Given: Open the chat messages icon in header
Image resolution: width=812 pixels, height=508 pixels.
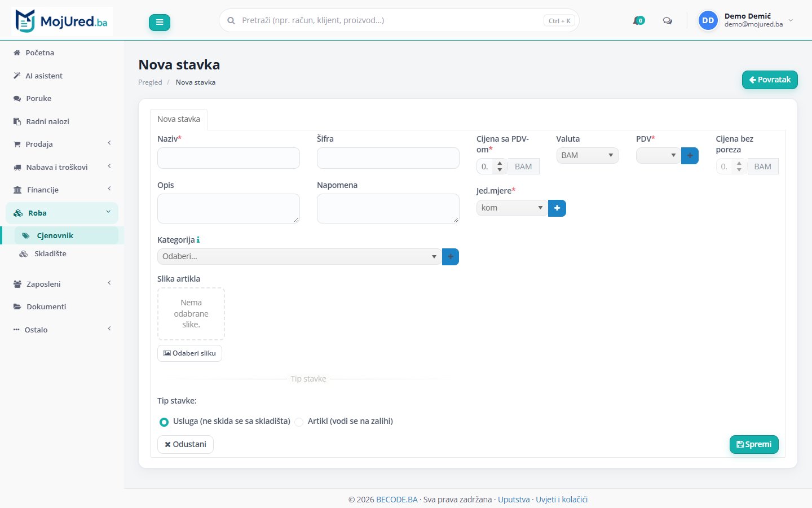Looking at the screenshot, I should click(x=668, y=21).
